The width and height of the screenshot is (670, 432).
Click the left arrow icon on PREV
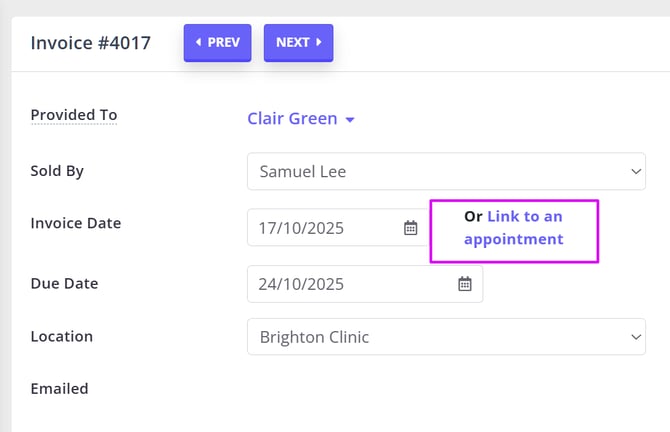pyautogui.click(x=198, y=43)
